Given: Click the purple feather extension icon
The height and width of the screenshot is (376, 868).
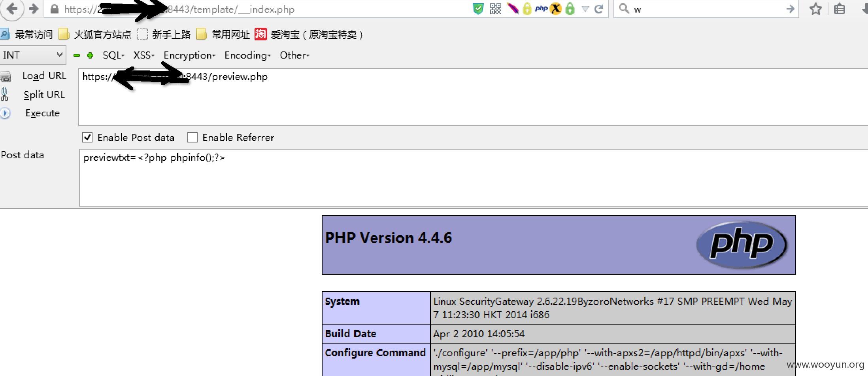Looking at the screenshot, I should [x=512, y=9].
